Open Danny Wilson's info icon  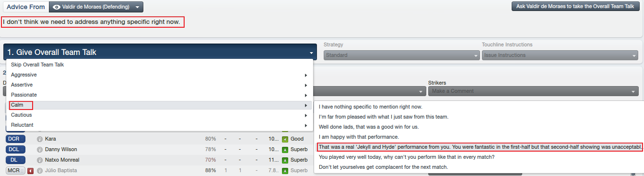pyautogui.click(x=40, y=150)
